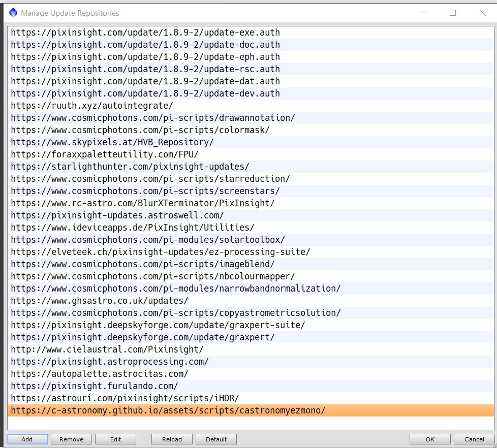This screenshot has width=497, height=448.
Task: Select the rc-astro BlurXTerminator row
Action: click(x=251, y=203)
